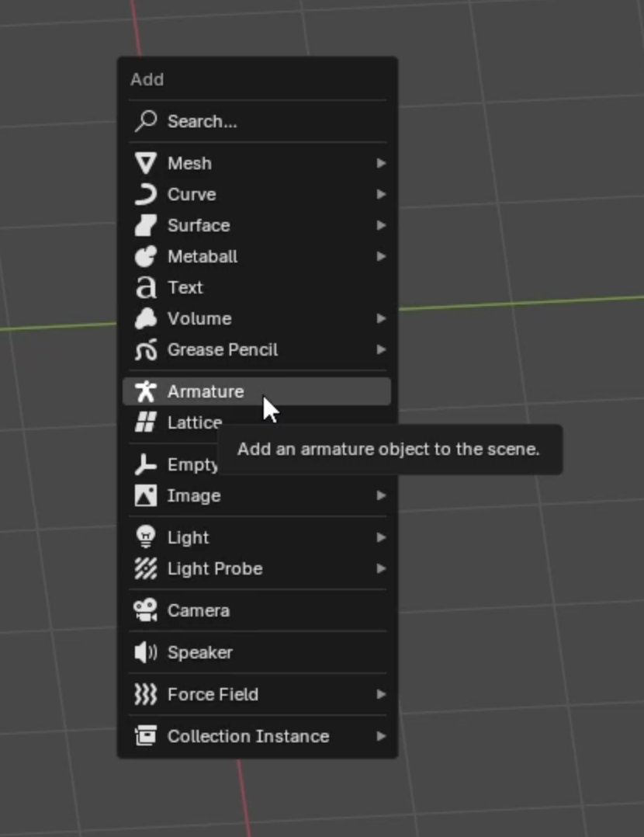Expand the Curve submenu arrow
This screenshot has width=644, height=837.
[x=381, y=194]
